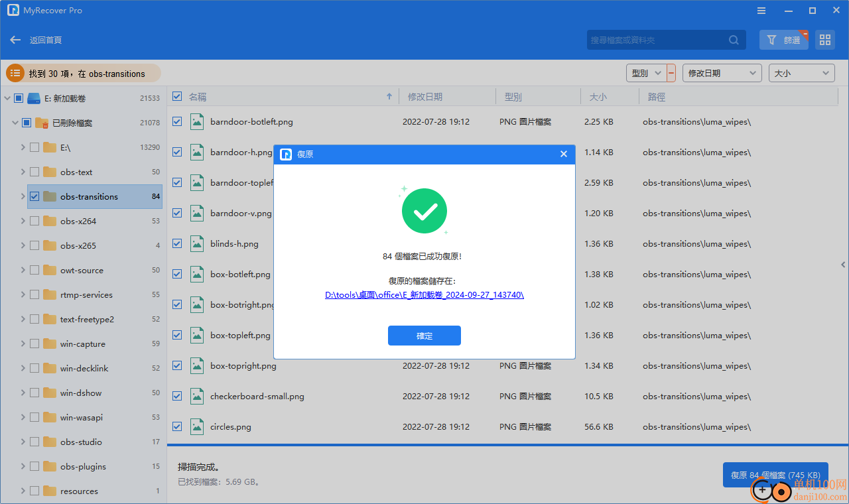Image resolution: width=849 pixels, height=504 pixels.
Task: Uncheck the obs-transitions folder checkbox
Action: [34, 196]
